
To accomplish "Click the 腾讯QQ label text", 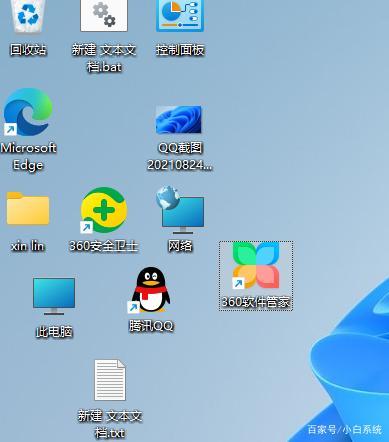I will (151, 326).
